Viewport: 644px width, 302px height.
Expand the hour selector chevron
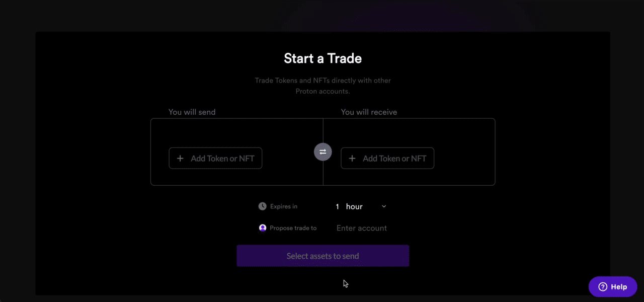pos(384,206)
